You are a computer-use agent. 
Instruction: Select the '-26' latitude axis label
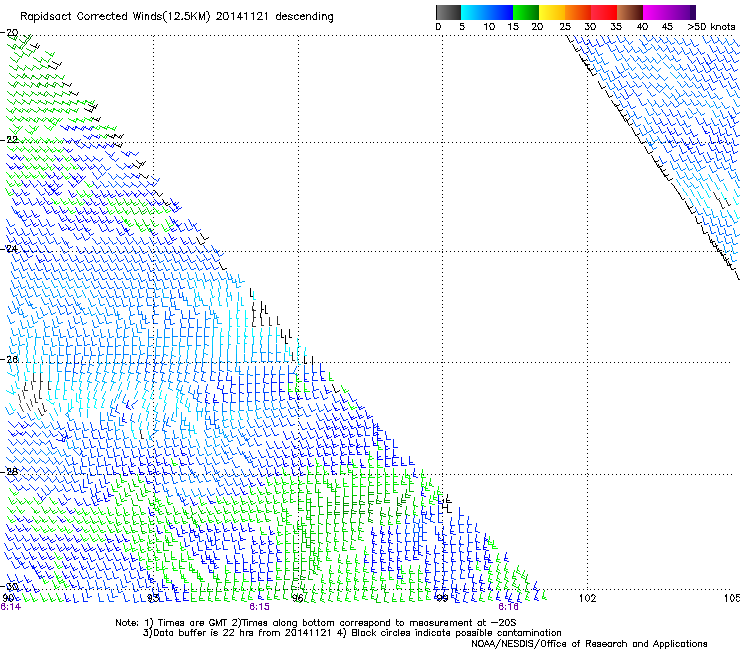pyautogui.click(x=9, y=359)
